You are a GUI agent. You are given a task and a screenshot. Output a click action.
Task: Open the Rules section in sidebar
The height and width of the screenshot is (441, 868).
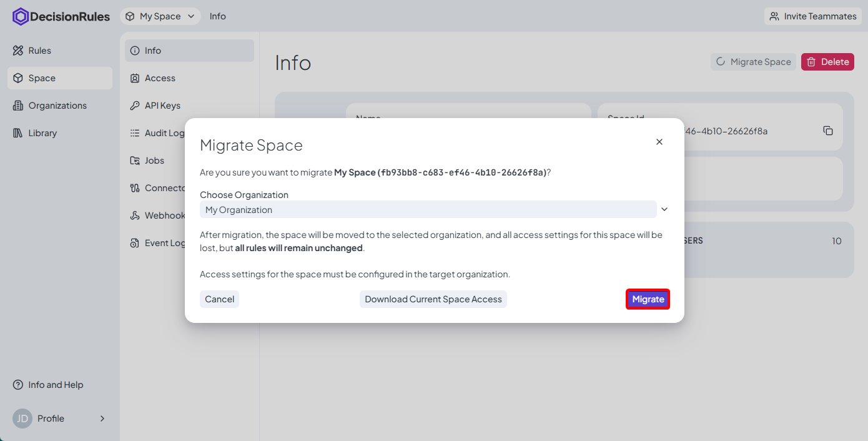click(x=39, y=51)
